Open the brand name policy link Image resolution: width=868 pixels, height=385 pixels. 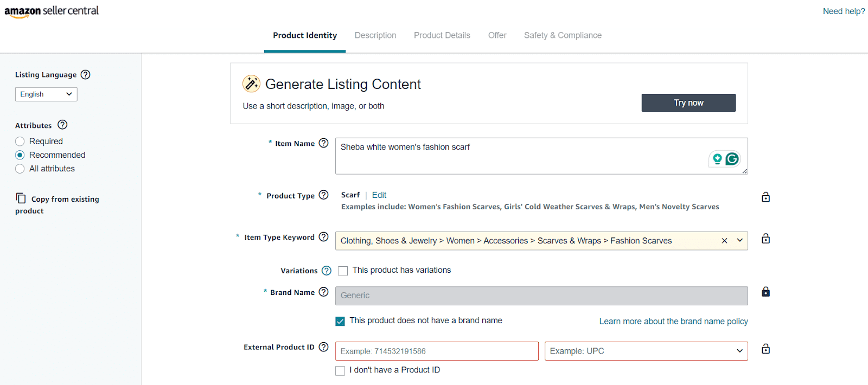click(673, 321)
